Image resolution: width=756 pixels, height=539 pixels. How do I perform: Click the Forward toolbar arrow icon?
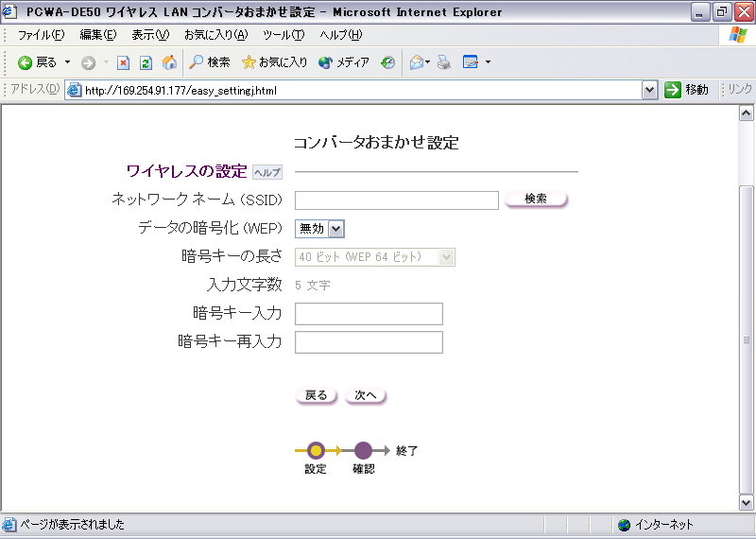tap(88, 62)
